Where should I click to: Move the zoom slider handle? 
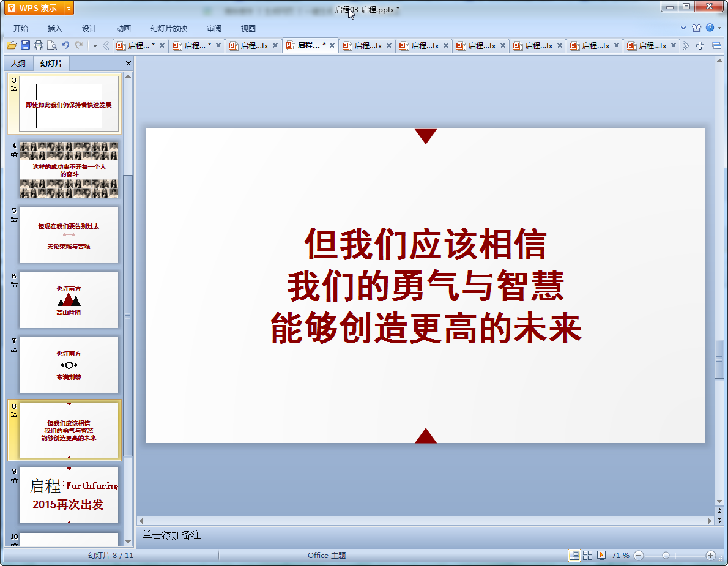[666, 556]
